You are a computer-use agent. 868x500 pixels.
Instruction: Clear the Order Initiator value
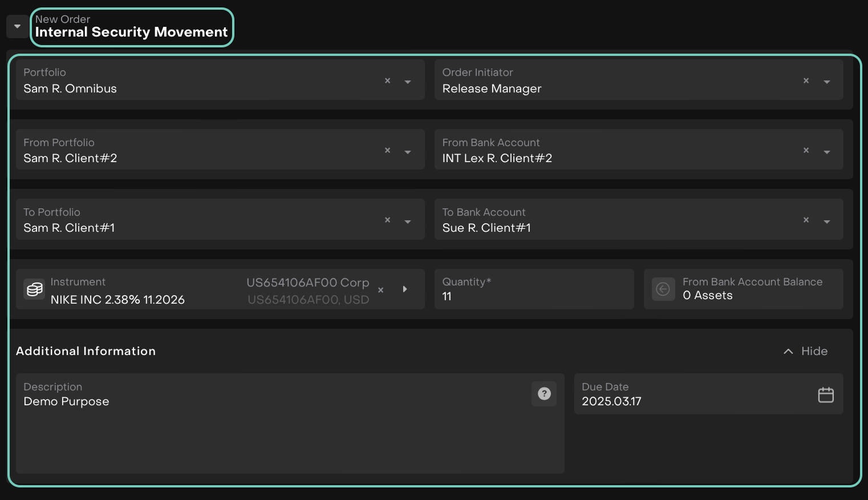click(x=806, y=81)
